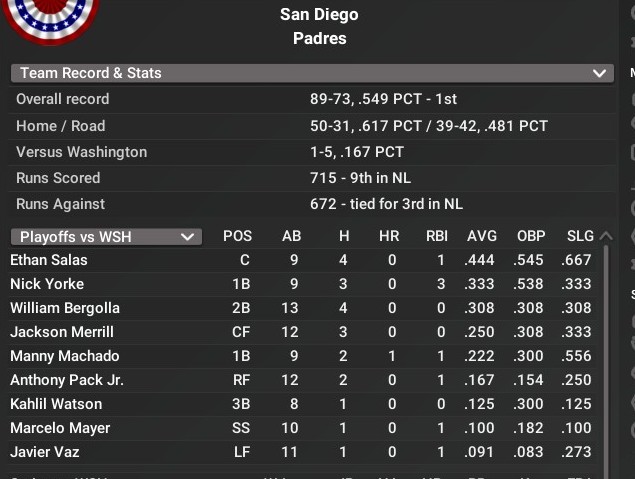The image size is (635, 479).
Task: Collapse the Team Record & Stats section
Action: [600, 73]
